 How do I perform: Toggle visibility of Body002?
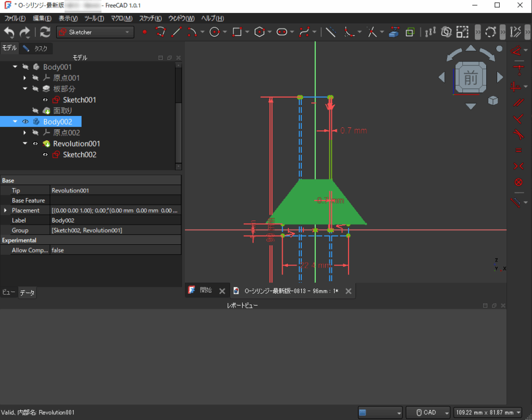(25, 122)
